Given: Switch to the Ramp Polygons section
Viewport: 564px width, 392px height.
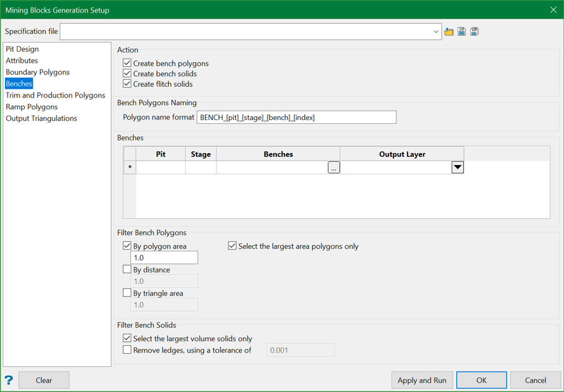Looking at the screenshot, I should (x=32, y=107).
